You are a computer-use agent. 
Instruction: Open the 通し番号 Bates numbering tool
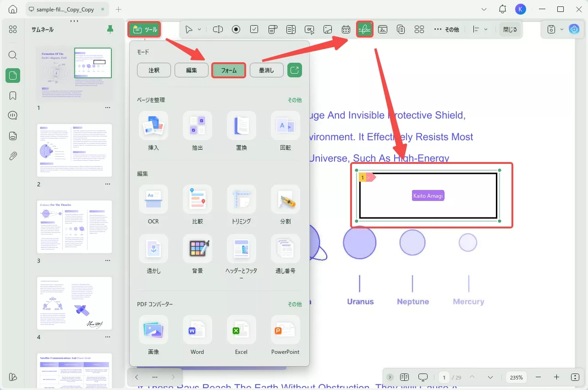point(286,254)
